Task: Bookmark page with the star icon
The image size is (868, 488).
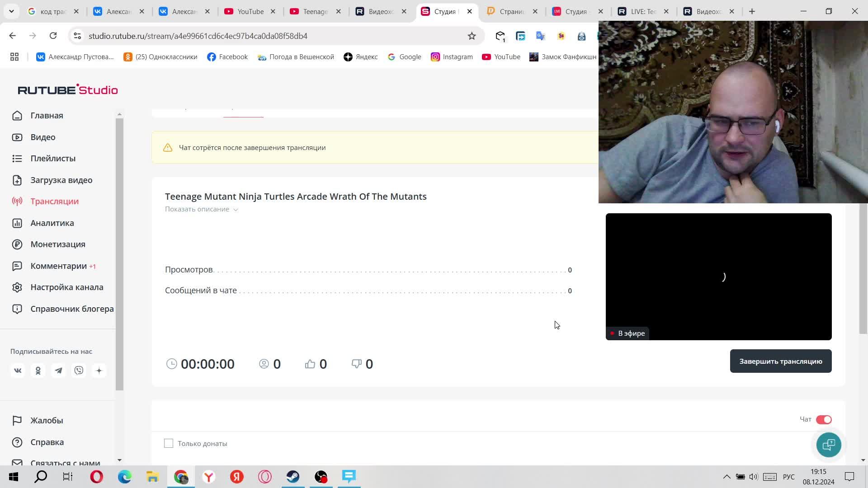Action: click(x=472, y=36)
